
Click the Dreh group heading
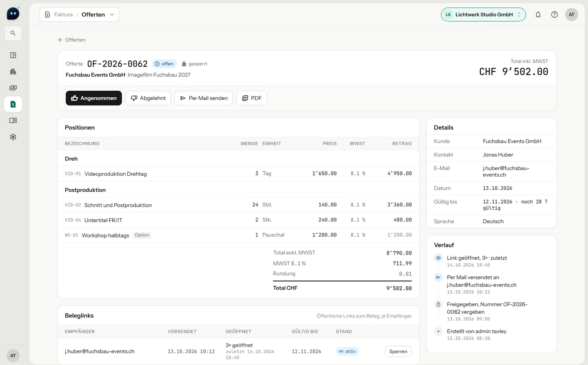(71, 159)
